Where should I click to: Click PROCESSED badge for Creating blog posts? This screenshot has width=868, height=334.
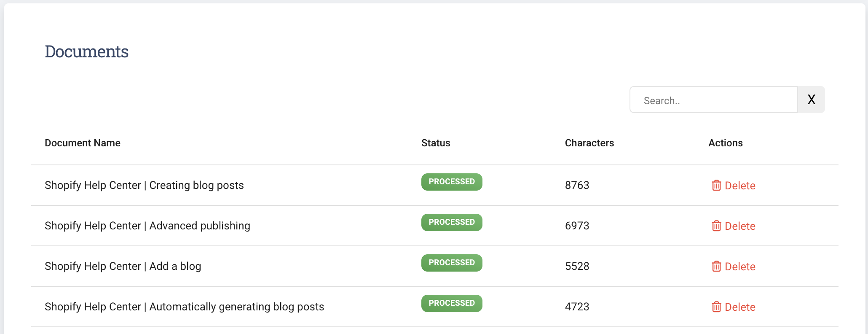point(452,182)
